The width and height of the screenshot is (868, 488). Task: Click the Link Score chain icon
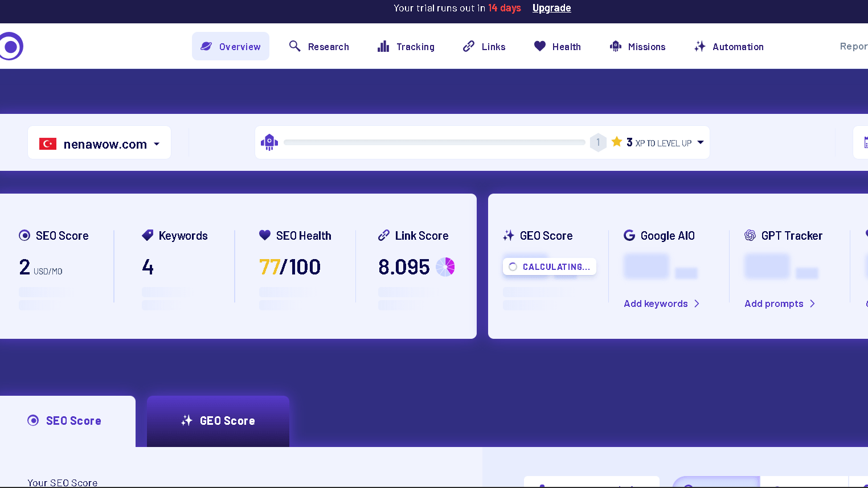(x=384, y=235)
